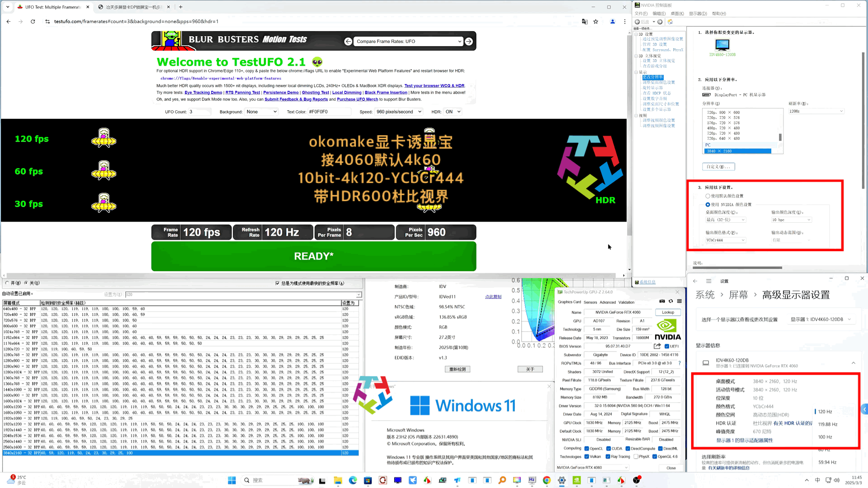Image resolution: width=868 pixels, height=488 pixels.
Task: Open the Black Frame Insertion link
Action: tap(386, 93)
